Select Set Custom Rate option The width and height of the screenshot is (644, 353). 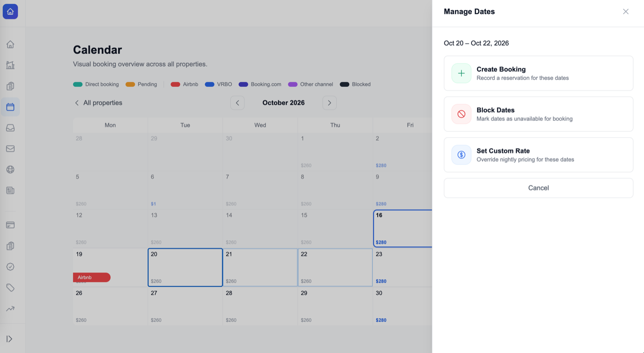coord(538,155)
